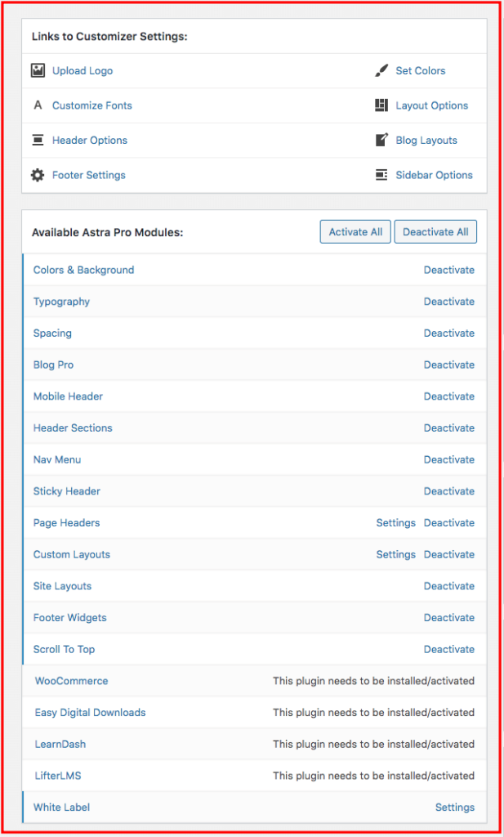504x837 pixels.
Task: Click the Layout Options grid icon
Action: click(381, 105)
